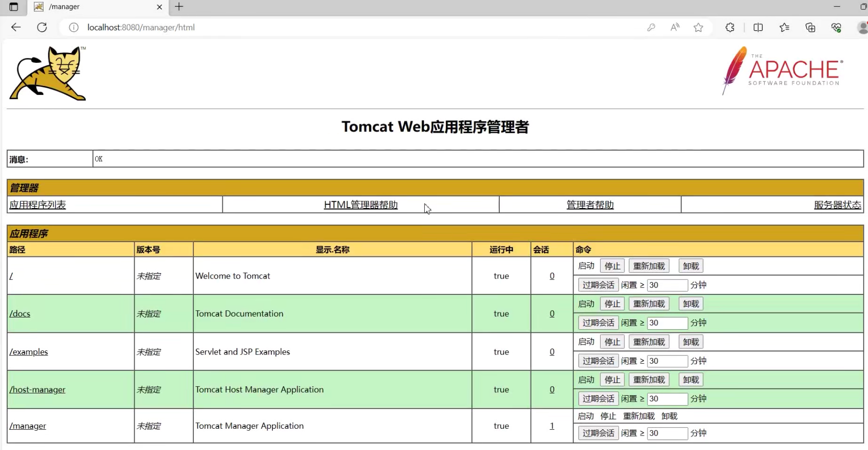
Task: Click the Tomcat cat logo
Action: click(x=48, y=73)
